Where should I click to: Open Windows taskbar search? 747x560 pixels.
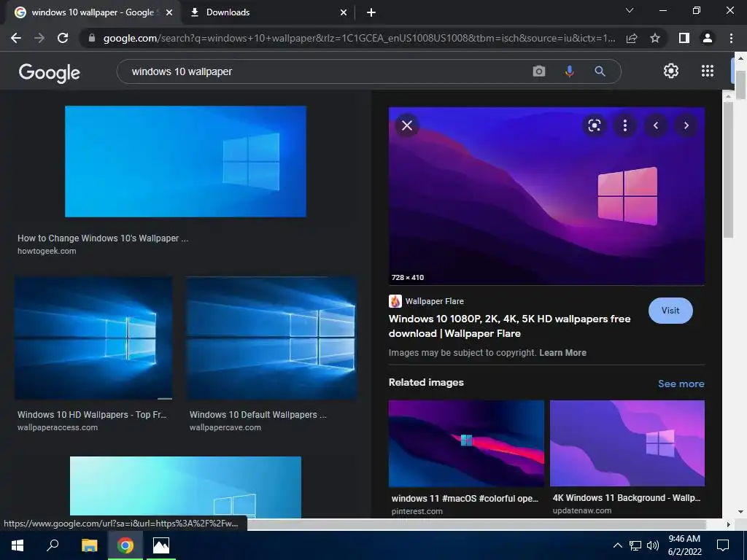pos(53,545)
